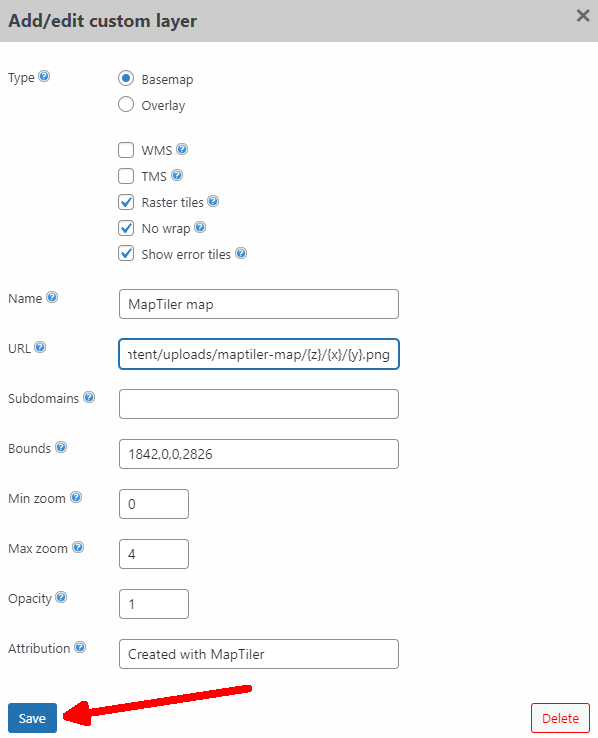
Task: Enable the WMS checkbox
Action: pyautogui.click(x=126, y=150)
